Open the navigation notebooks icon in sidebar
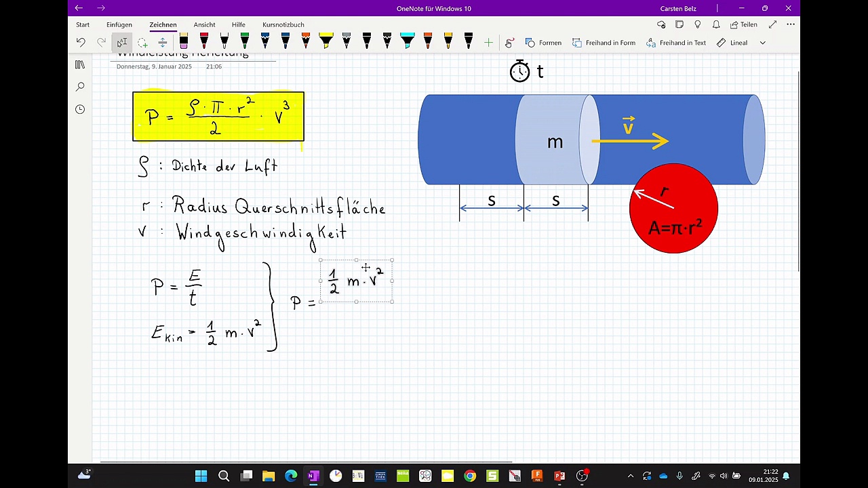The image size is (868, 488). coord(80,65)
